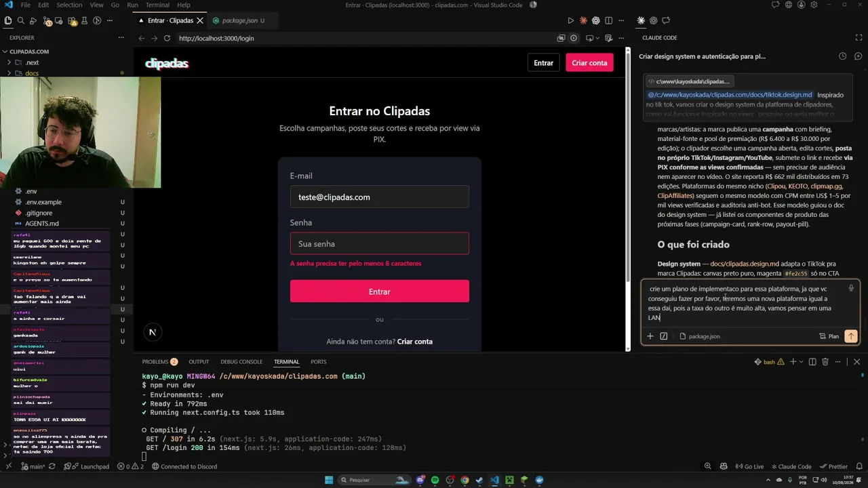Viewport: 868px width, 488px height.
Task: Open ChatGPT icon in editor toolbar
Action: point(596,21)
